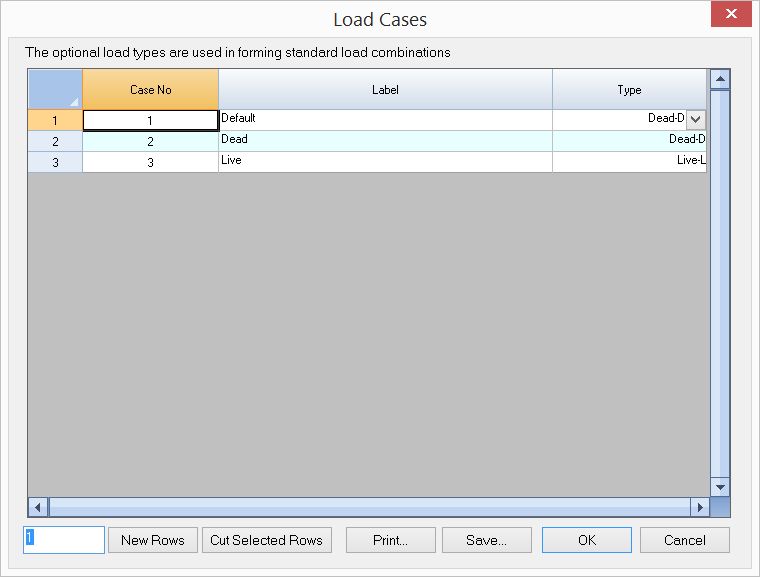The image size is (760, 577).
Task: Cancel the Load Cases dialog
Action: pos(684,540)
